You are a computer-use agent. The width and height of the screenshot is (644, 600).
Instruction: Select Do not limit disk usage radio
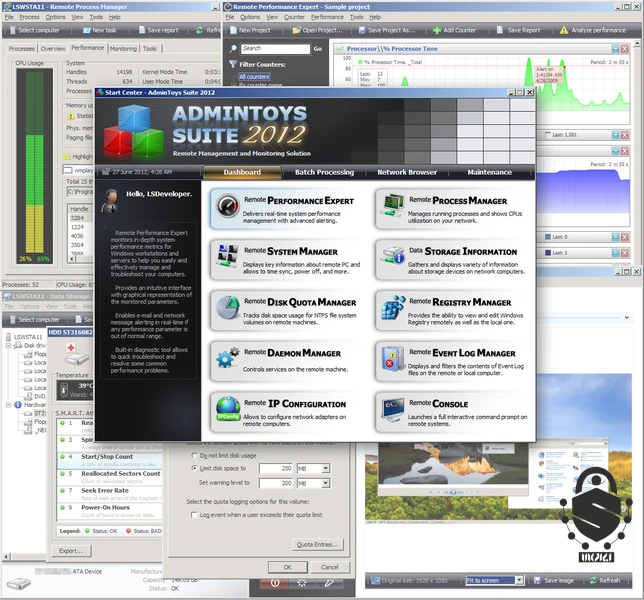coord(195,455)
